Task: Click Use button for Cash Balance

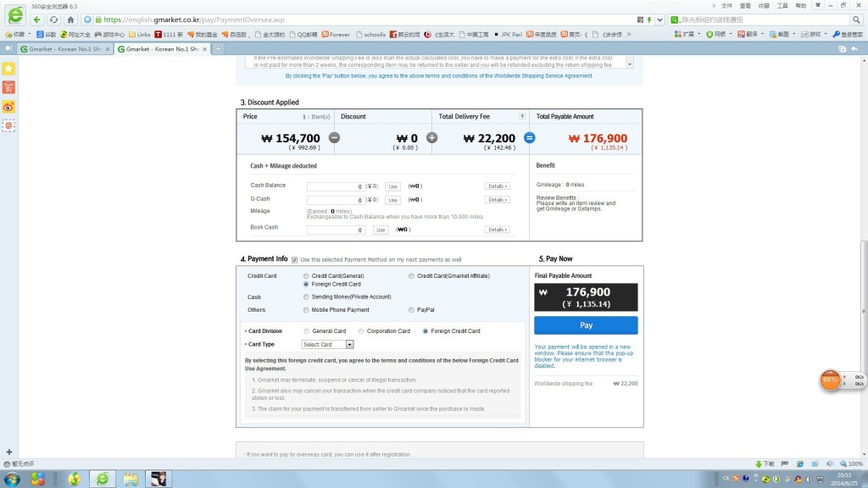Action: coord(392,186)
